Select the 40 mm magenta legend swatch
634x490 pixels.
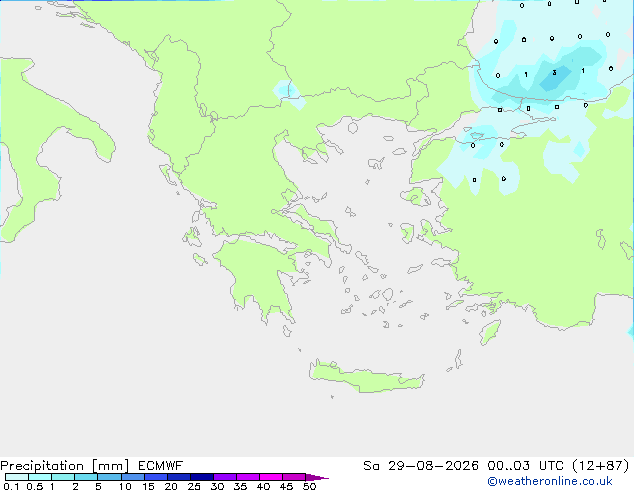click(271, 477)
